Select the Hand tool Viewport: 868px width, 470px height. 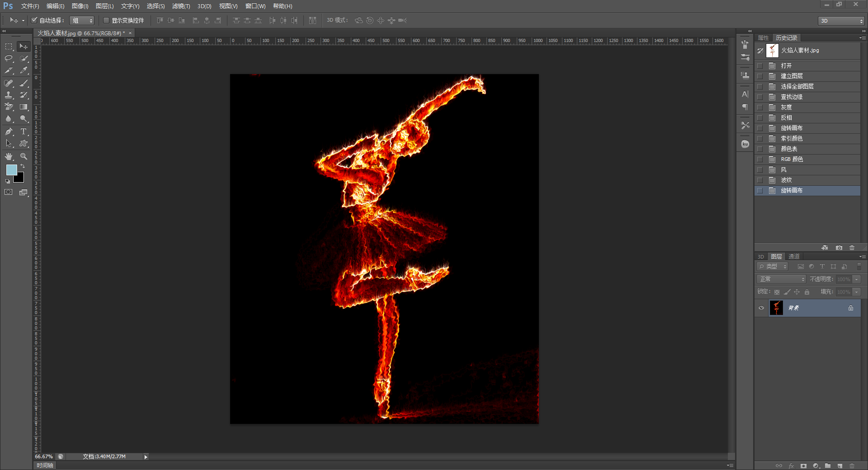click(x=9, y=156)
